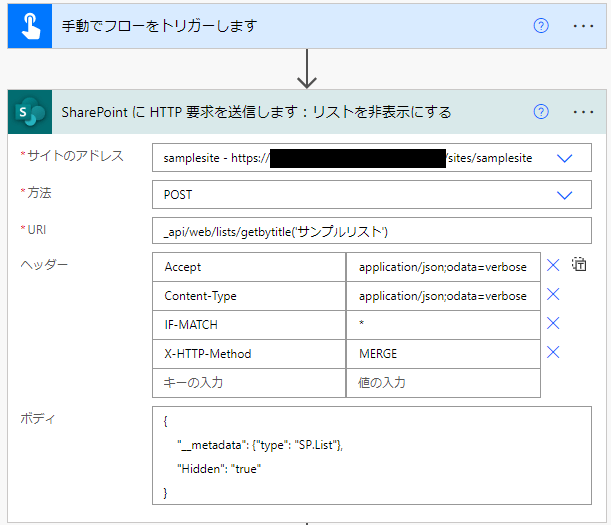Click the URI input field
Viewport: 611px width, 525px height.
point(372,231)
